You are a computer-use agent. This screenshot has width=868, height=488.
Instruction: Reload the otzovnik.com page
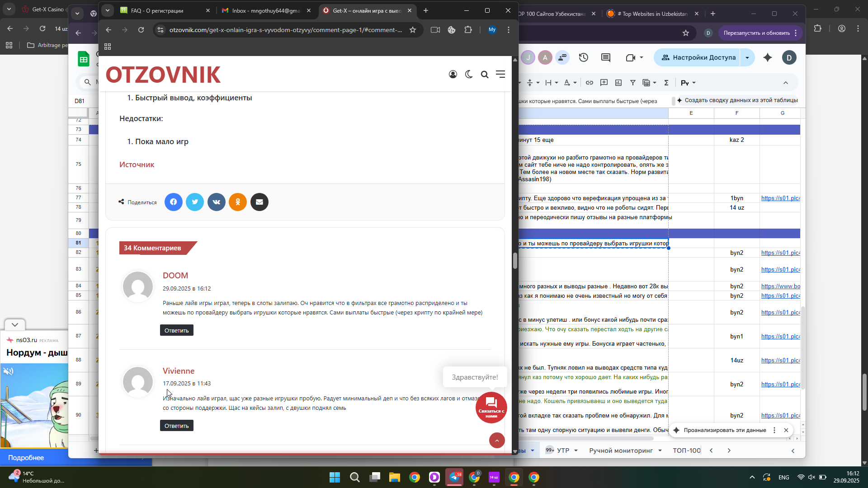[x=141, y=30]
